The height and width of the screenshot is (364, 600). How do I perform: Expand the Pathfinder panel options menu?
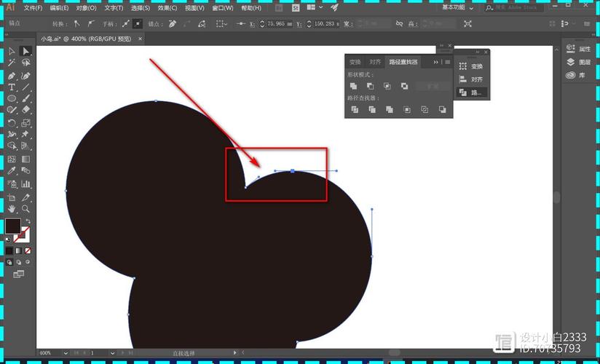pyautogui.click(x=447, y=63)
